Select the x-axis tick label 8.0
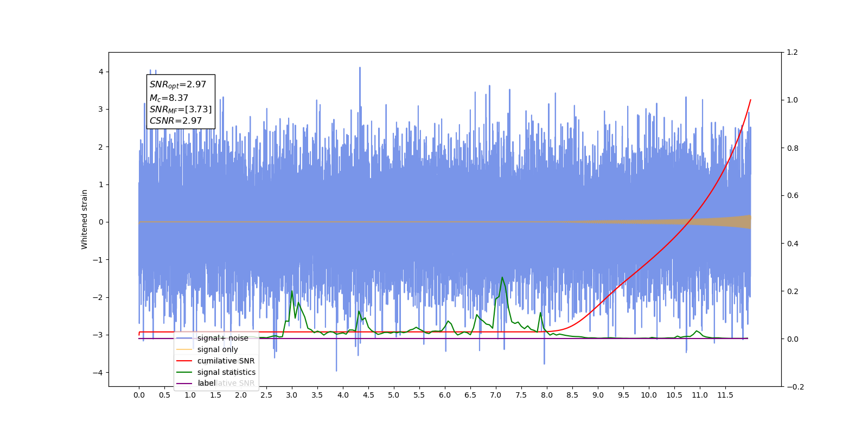 [547, 395]
